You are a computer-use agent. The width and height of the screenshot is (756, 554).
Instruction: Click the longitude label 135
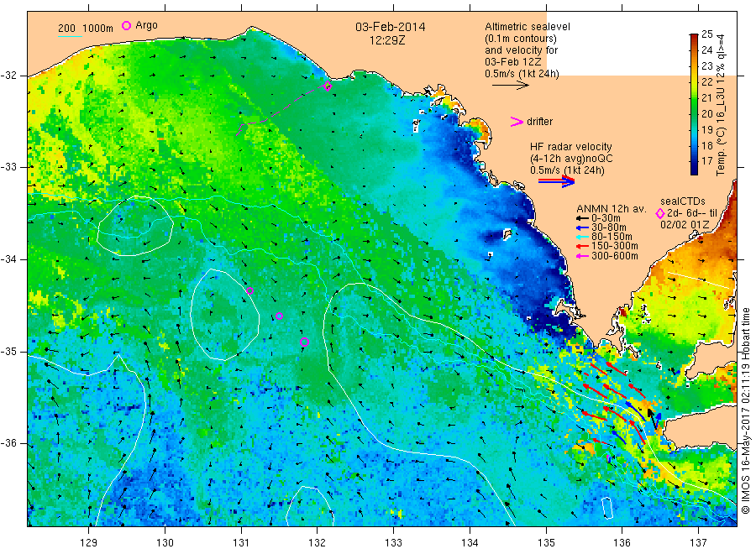tap(546, 543)
